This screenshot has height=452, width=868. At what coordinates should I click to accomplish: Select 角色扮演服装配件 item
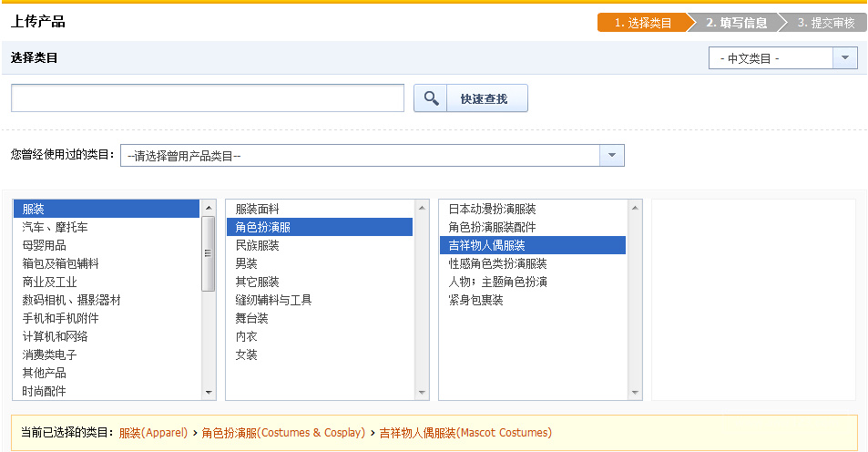(x=493, y=227)
